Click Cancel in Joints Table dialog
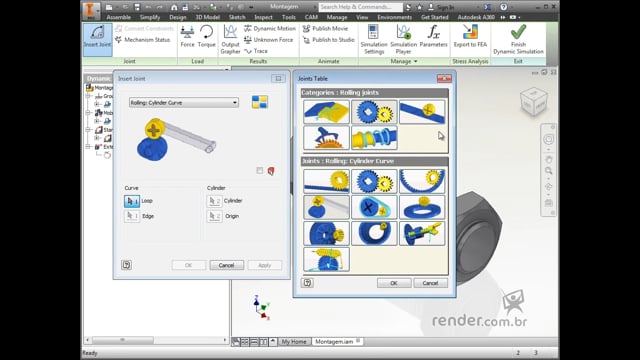The image size is (640, 360). pos(430,283)
